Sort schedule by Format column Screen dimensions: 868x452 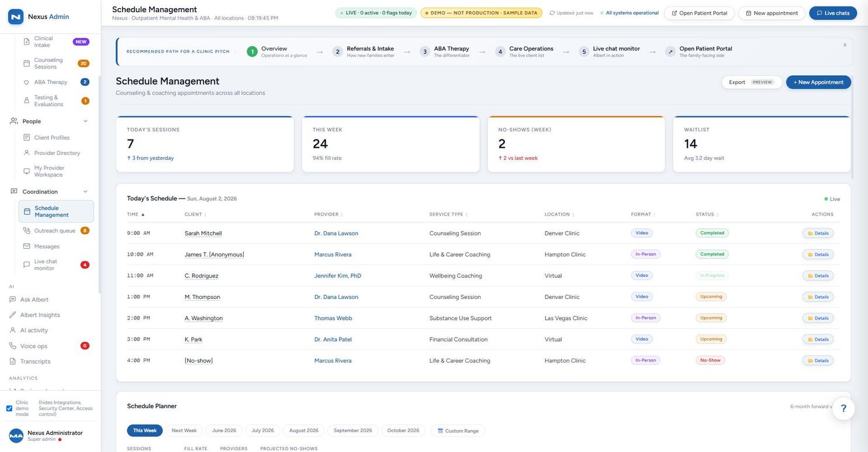pos(643,214)
